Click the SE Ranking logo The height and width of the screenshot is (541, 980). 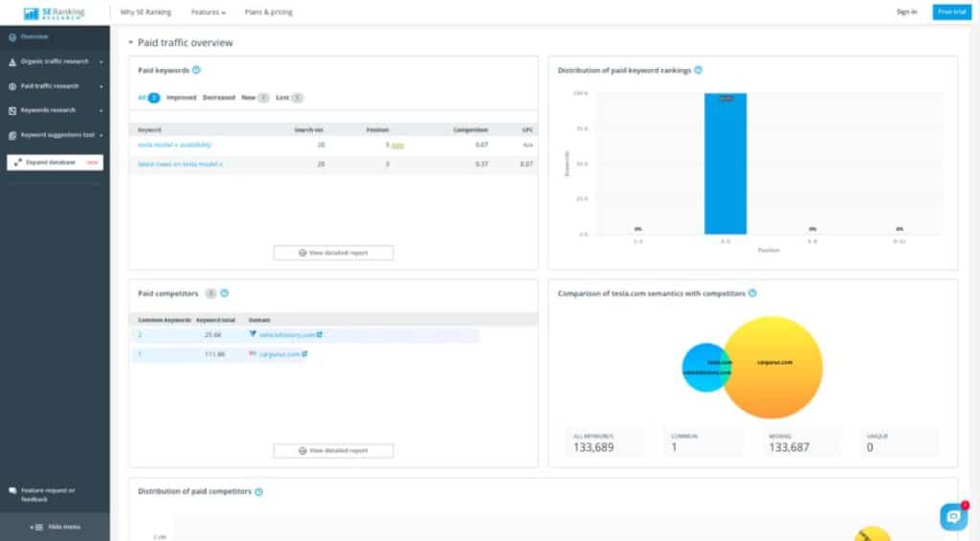pos(54,12)
